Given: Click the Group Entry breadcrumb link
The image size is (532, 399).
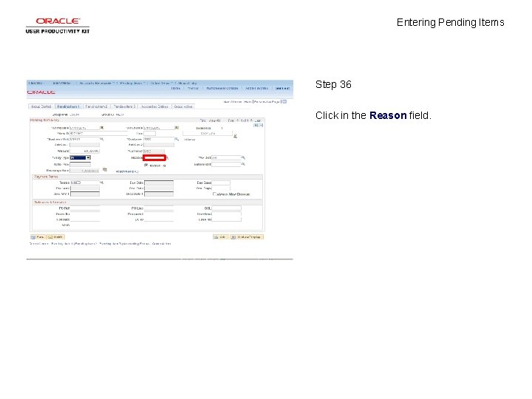Looking at the screenshot, I should (187, 83).
